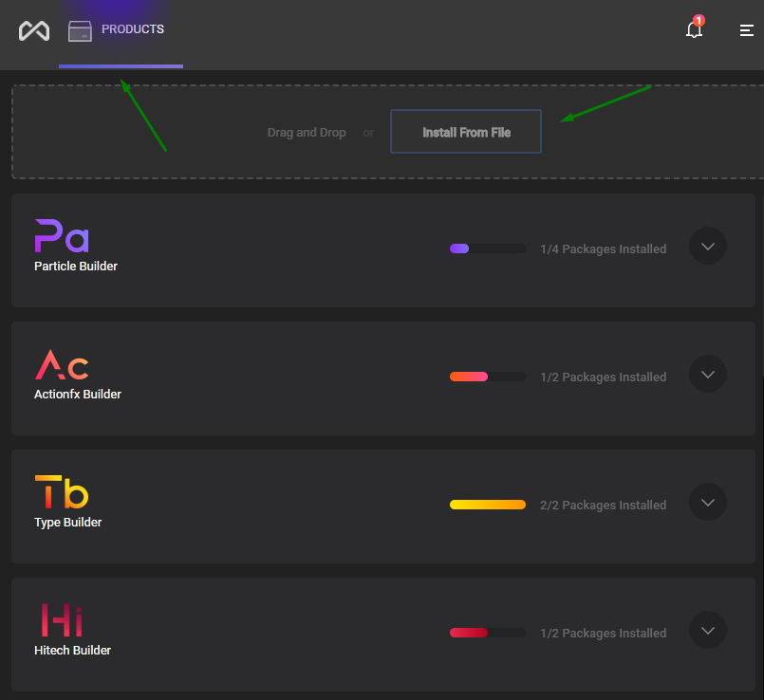Click '2/2 Packages Installed' text
Image resolution: width=764 pixels, height=700 pixels.
(603, 506)
